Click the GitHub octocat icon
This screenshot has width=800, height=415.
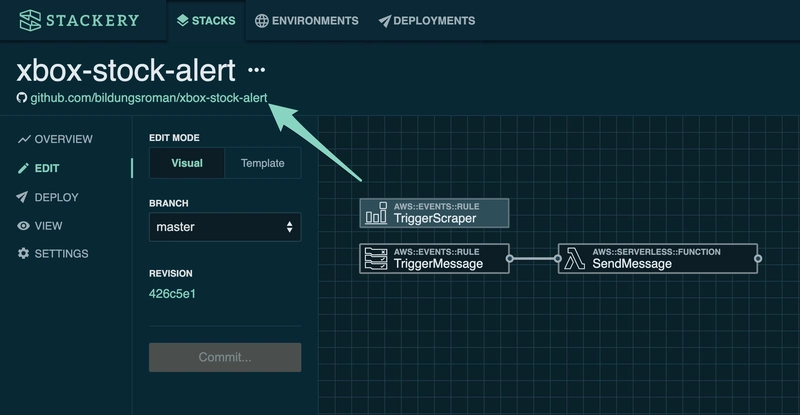click(x=22, y=99)
